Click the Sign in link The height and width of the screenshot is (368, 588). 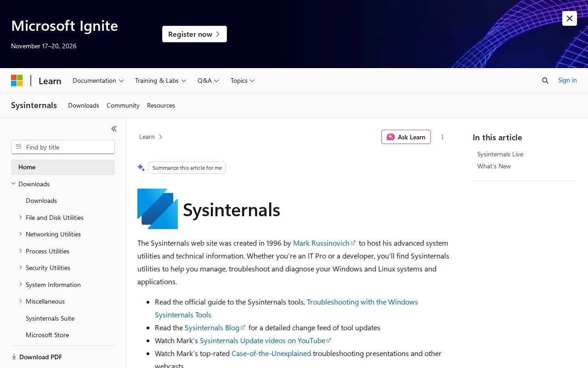pos(567,80)
